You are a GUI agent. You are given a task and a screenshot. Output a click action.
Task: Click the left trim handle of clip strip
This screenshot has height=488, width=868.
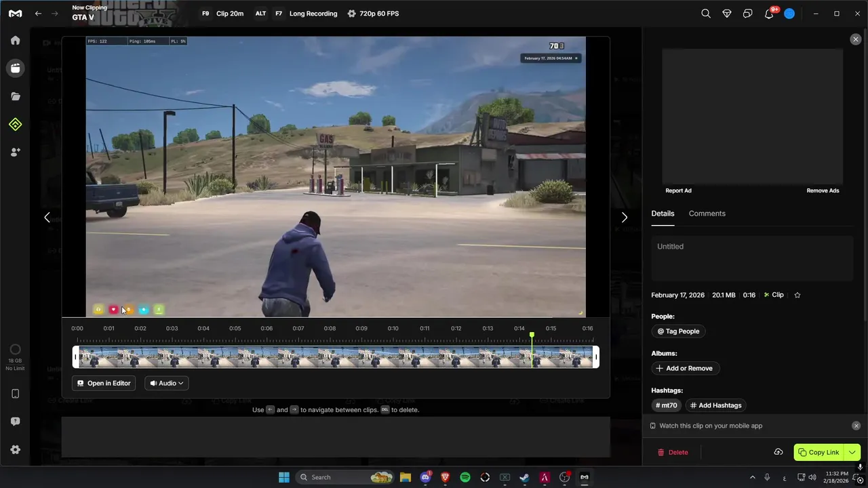tap(75, 357)
